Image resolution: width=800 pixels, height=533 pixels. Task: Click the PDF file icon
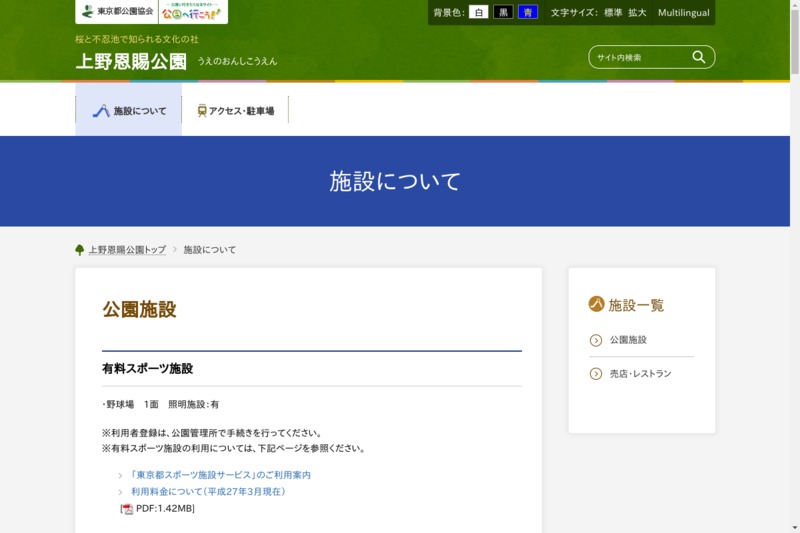(x=127, y=509)
